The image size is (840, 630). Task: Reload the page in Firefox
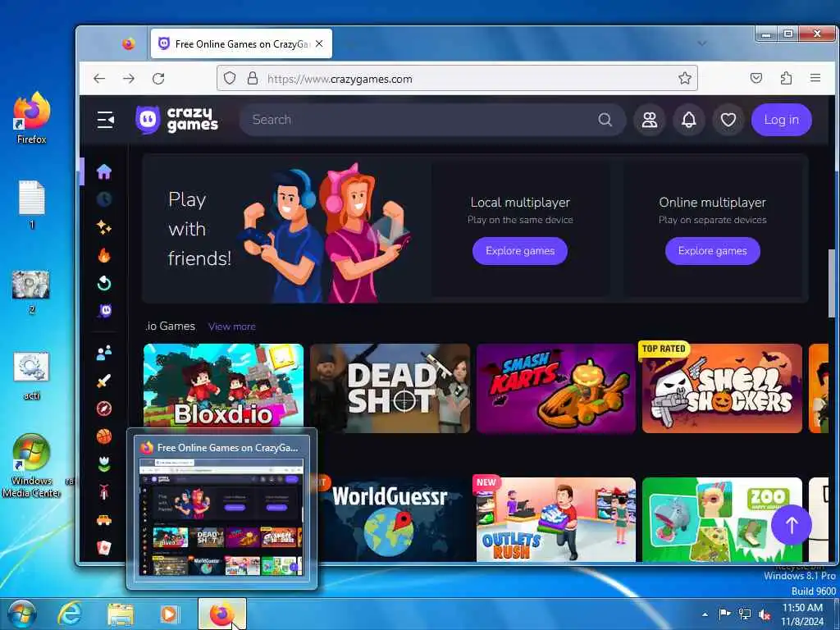tap(158, 79)
